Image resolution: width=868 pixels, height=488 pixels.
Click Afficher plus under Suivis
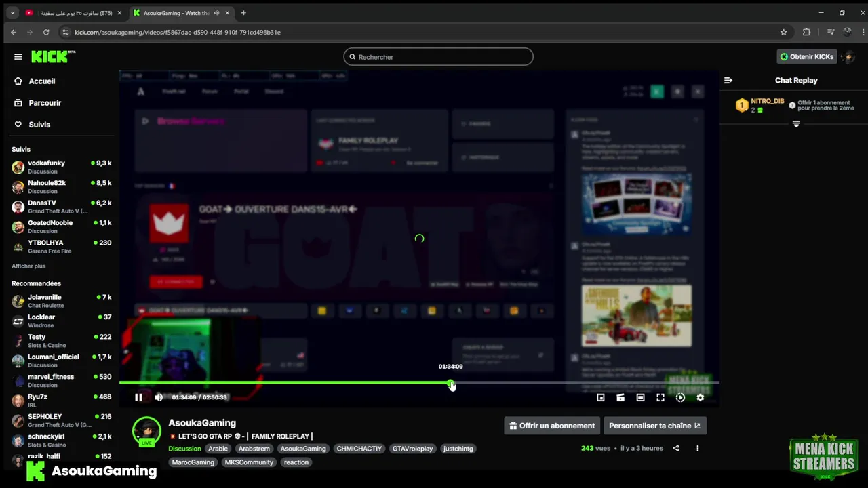pos(28,266)
